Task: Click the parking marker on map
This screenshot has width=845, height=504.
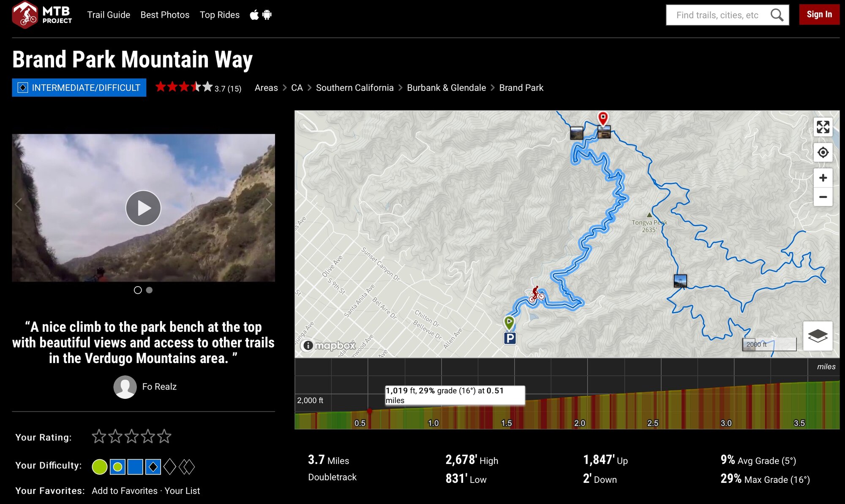Action: [510, 338]
